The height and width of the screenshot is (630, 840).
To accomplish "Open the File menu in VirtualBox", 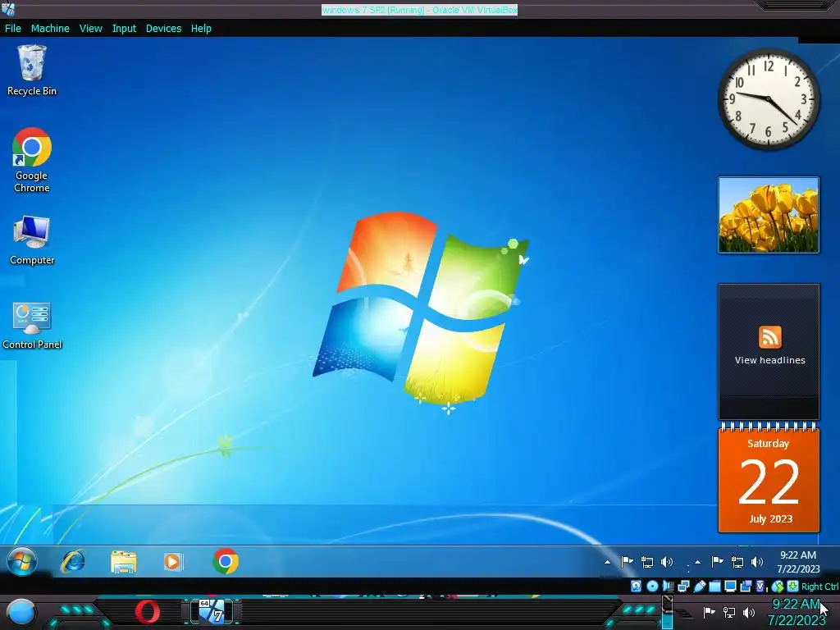I will pyautogui.click(x=13, y=29).
